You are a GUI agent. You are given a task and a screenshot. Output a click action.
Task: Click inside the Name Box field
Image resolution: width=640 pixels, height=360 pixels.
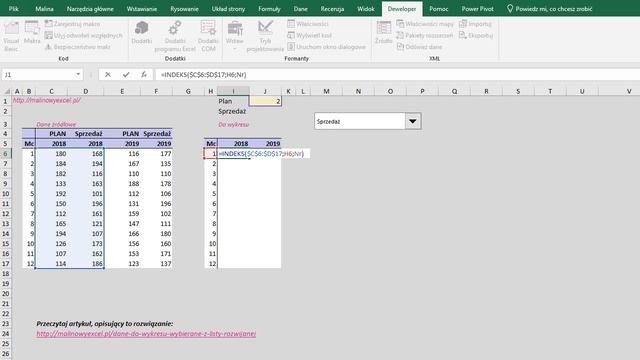(x=38, y=75)
